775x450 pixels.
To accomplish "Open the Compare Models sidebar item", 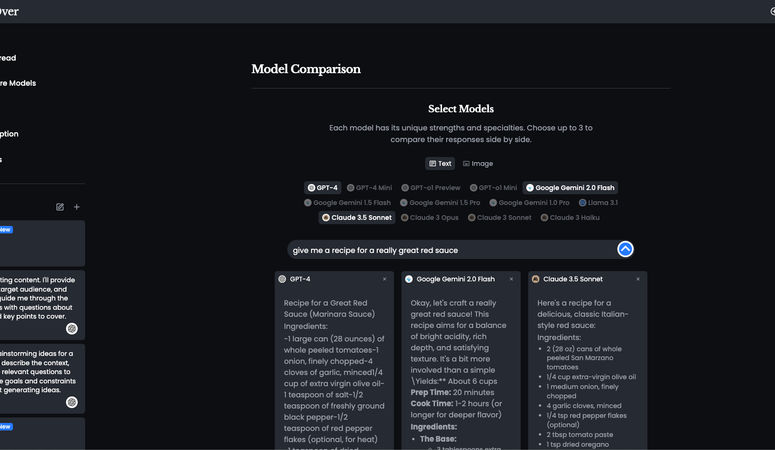I will [18, 83].
